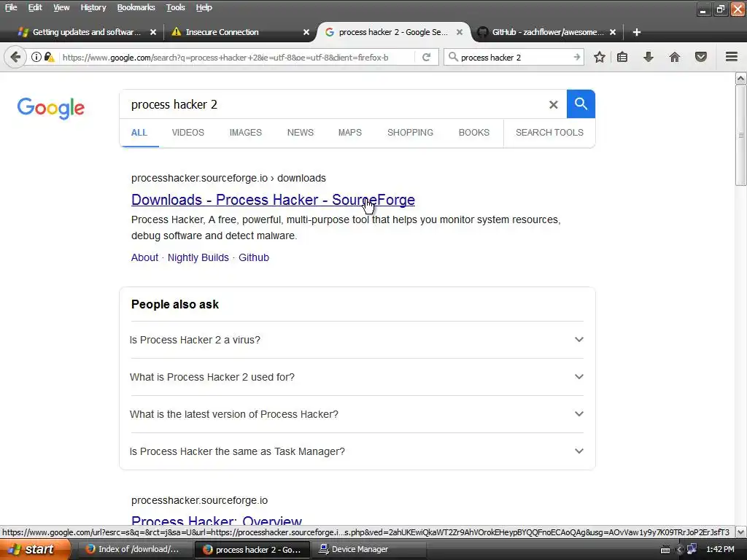Close the 'Getting updates and software' tab

click(x=153, y=32)
